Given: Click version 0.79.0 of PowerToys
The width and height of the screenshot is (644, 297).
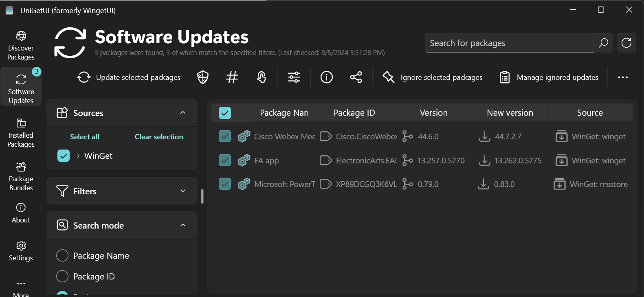Looking at the screenshot, I should pyautogui.click(x=428, y=184).
